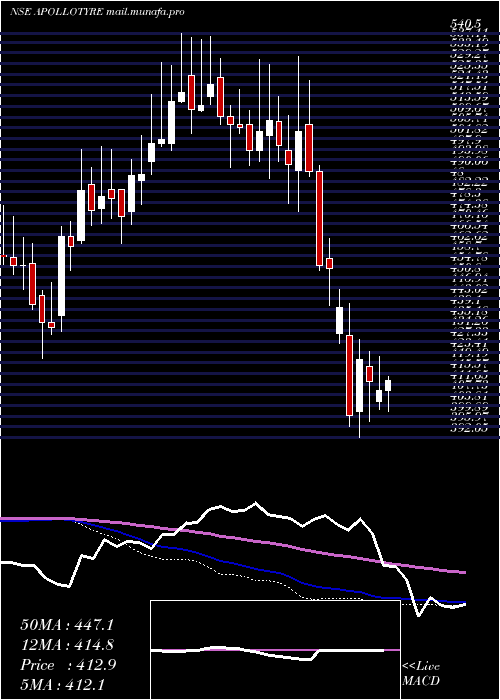Image resolution: width=500 pixels, height=700 pixels.
Task: Click the Price : 412.9 value
Action: click(68, 665)
